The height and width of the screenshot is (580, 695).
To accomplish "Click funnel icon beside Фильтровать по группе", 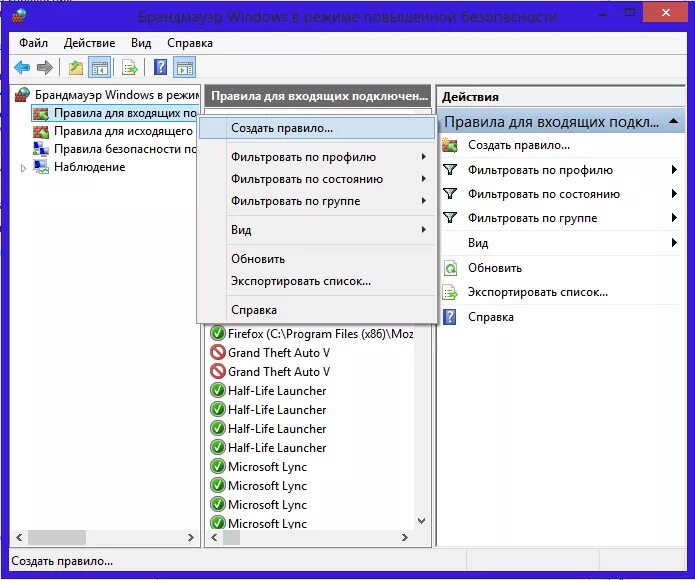I will 450,218.
